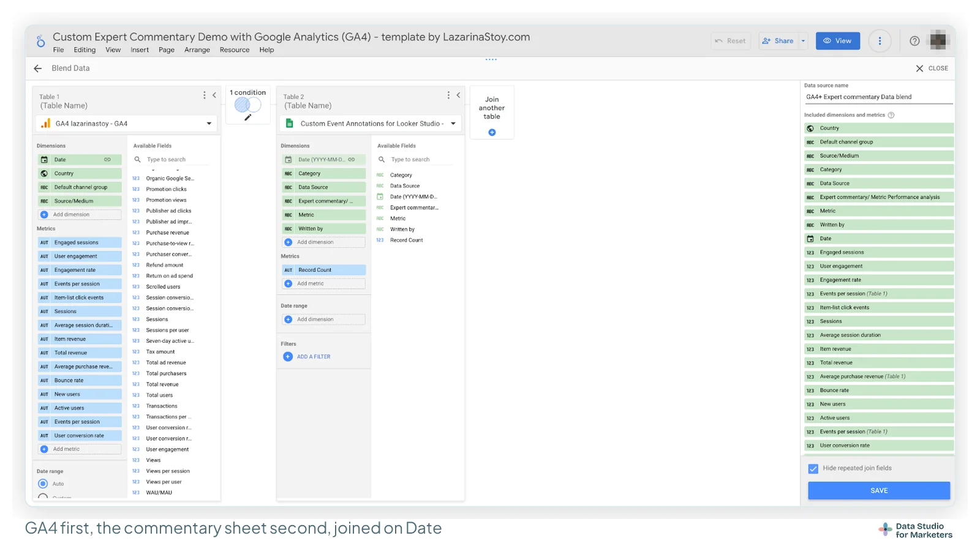Click the blue SAVE button

coord(879,491)
